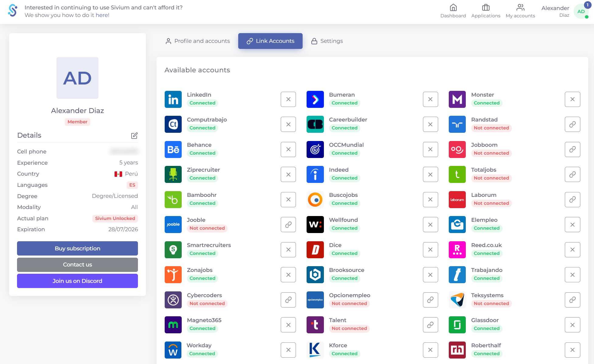Click the large AD profile picture
The width and height of the screenshot is (594, 364).
(x=77, y=78)
